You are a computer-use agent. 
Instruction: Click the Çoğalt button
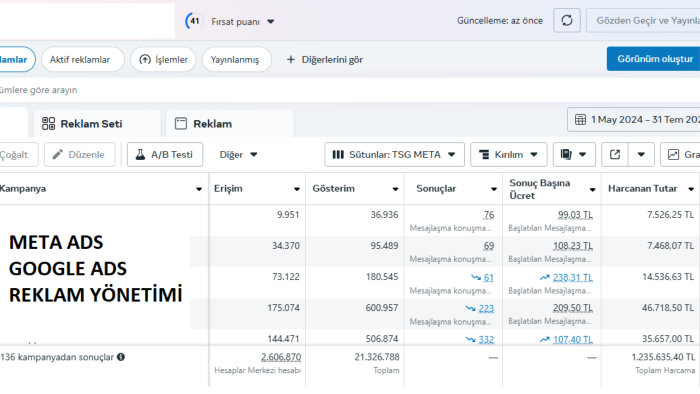tap(19, 155)
